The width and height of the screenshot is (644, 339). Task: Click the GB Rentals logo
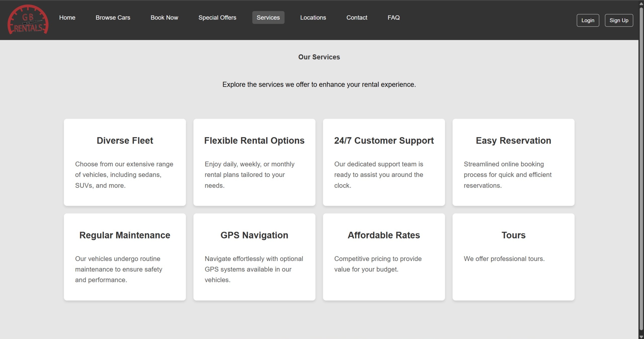[x=28, y=20]
